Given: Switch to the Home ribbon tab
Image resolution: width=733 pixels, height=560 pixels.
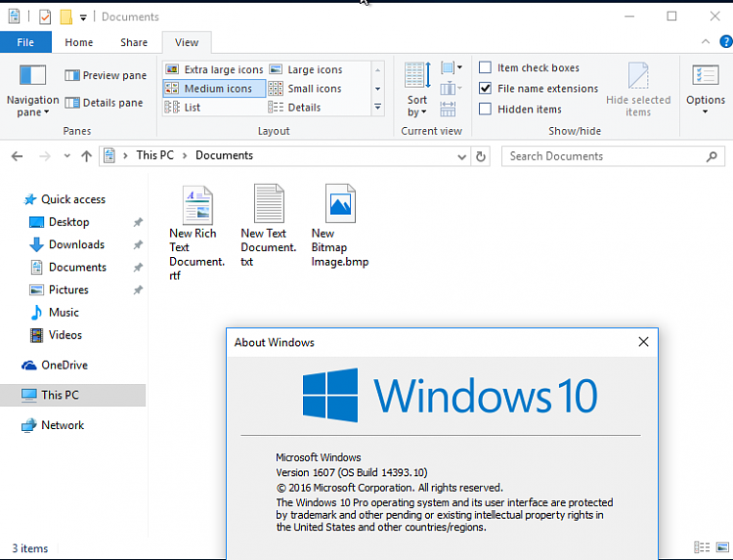Looking at the screenshot, I should pos(79,43).
